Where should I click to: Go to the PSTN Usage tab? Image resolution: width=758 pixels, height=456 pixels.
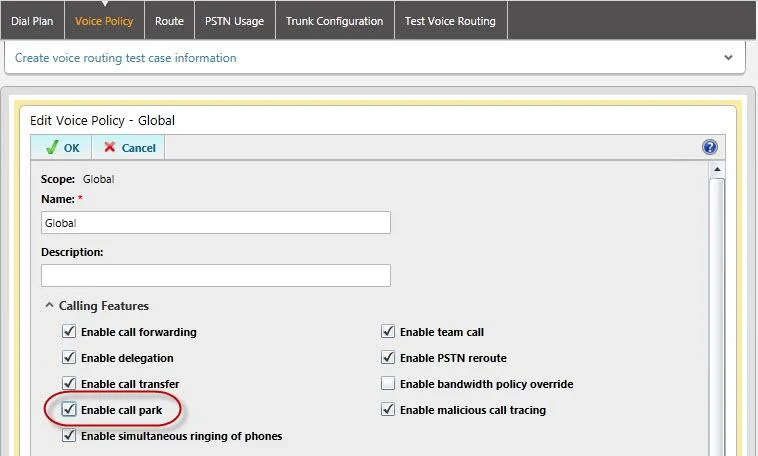click(234, 21)
